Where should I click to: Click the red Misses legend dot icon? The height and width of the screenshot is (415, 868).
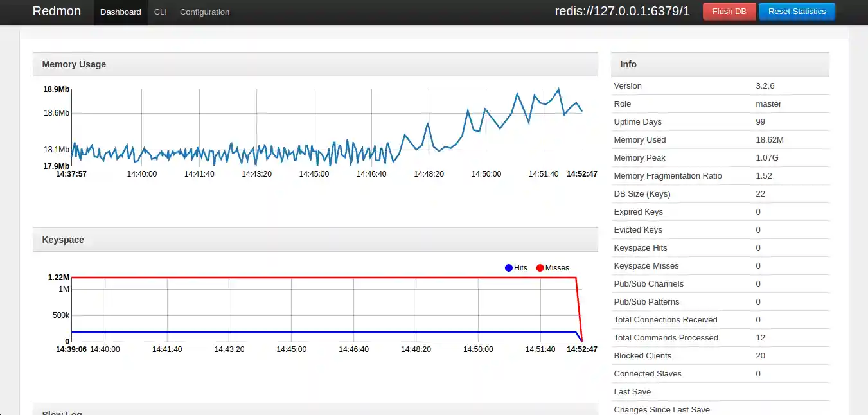(x=540, y=268)
